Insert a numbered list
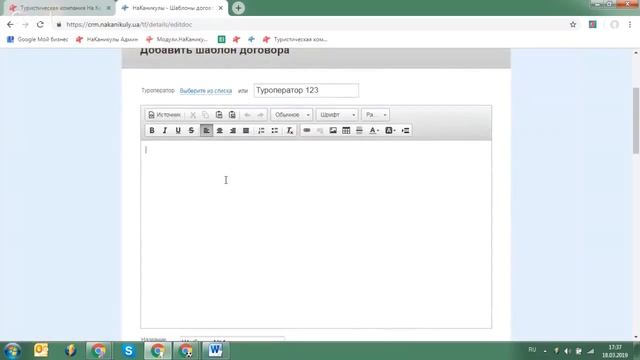 pos(261,130)
